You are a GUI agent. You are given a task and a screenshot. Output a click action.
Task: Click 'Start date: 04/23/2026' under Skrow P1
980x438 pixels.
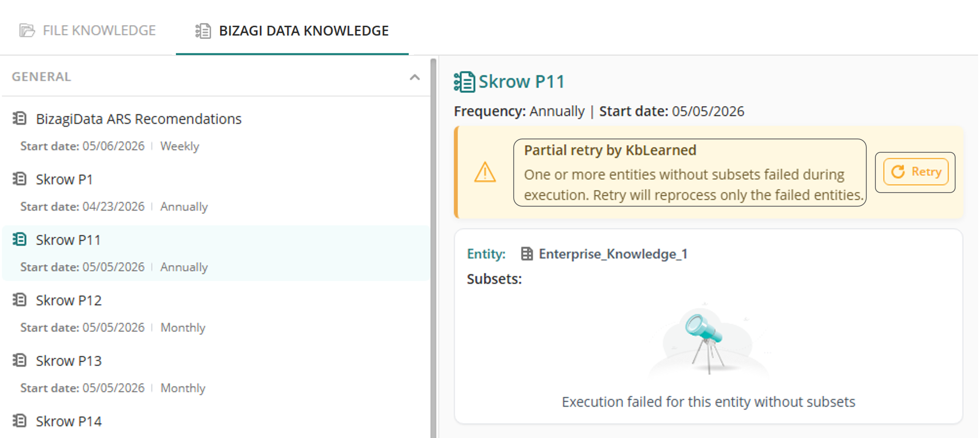(83, 207)
